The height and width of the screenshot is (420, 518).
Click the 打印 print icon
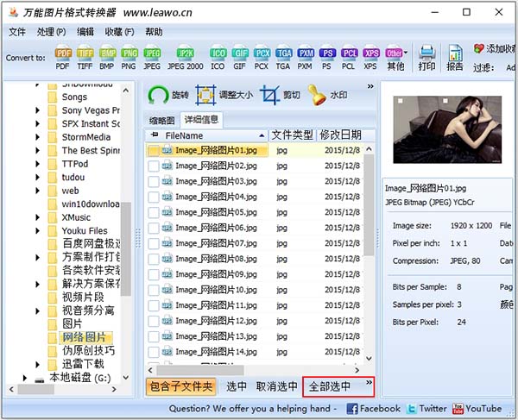426,58
